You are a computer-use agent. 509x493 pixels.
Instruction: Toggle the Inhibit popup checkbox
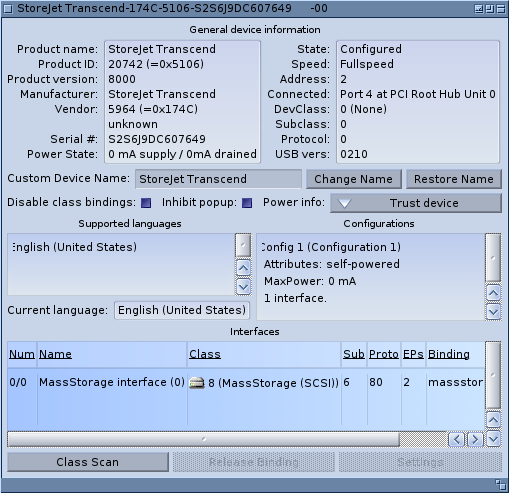point(247,203)
